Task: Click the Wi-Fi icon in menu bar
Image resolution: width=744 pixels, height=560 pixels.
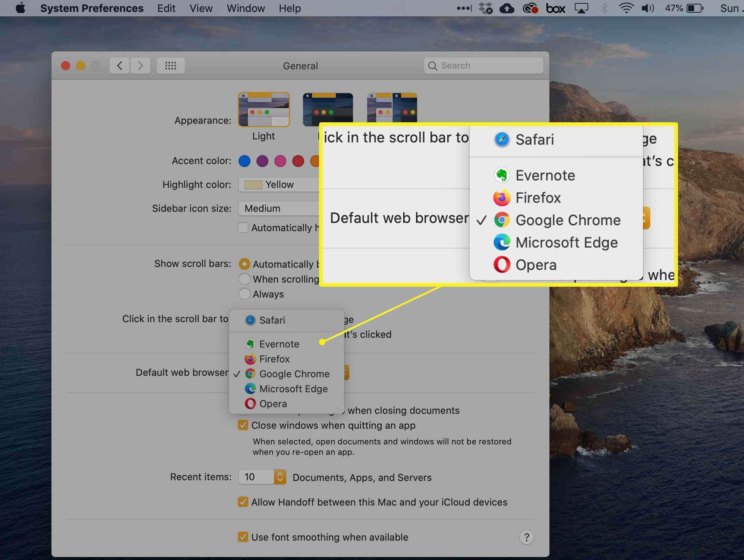Action: coord(625,8)
